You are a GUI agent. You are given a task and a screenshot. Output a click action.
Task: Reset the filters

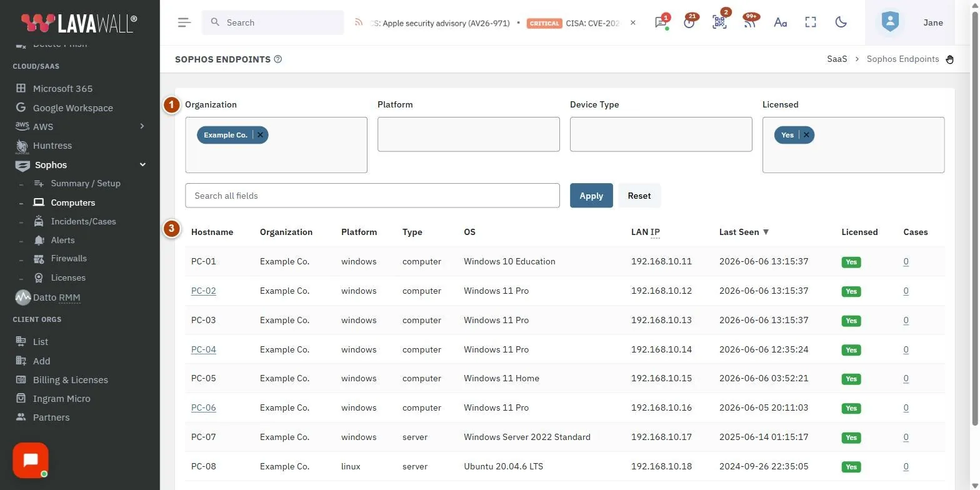[x=639, y=196]
